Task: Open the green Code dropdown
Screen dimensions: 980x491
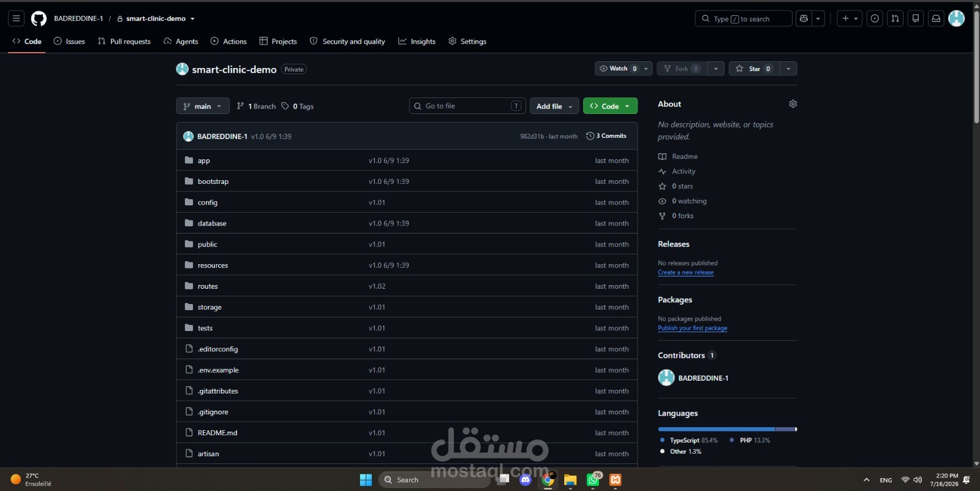Action: point(610,106)
